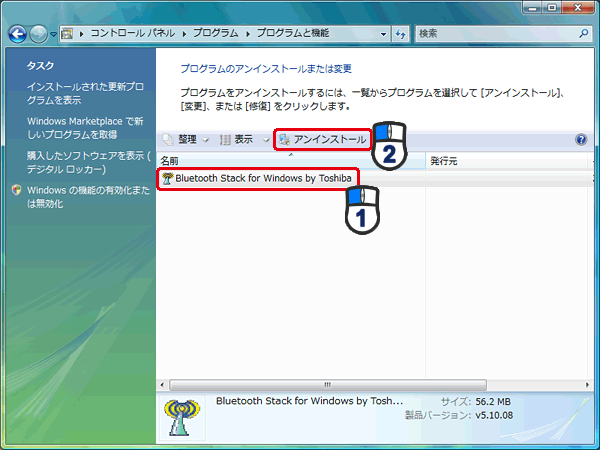This screenshot has width=600, height=450.
Task: Expand the arrow after コントロール パネル breadcrumb
Action: pyautogui.click(x=184, y=34)
